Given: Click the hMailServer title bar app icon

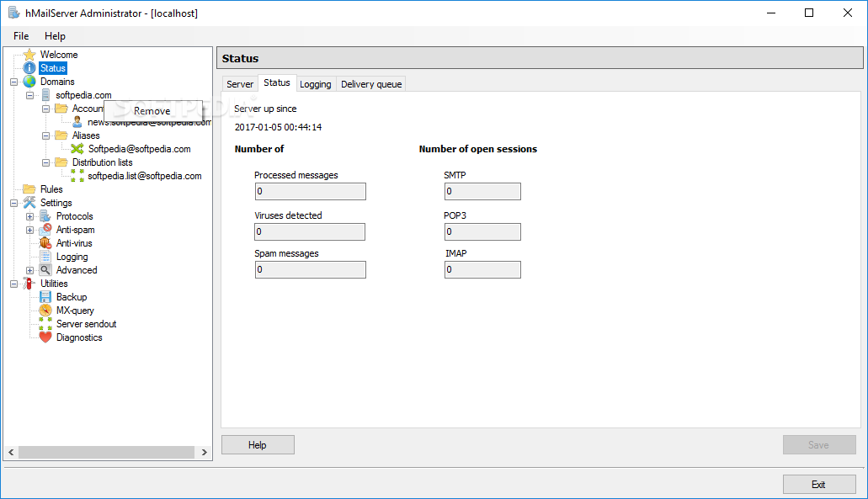Looking at the screenshot, I should pyautogui.click(x=13, y=13).
